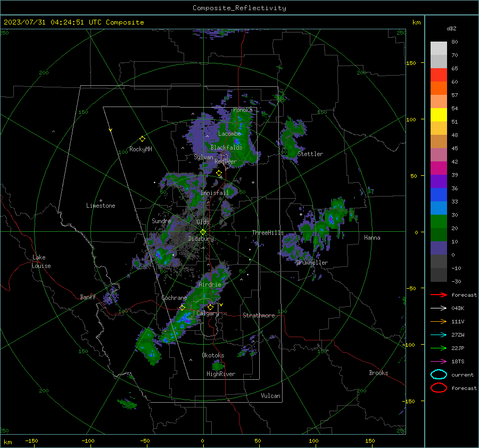Click the Olds city label

point(203,222)
